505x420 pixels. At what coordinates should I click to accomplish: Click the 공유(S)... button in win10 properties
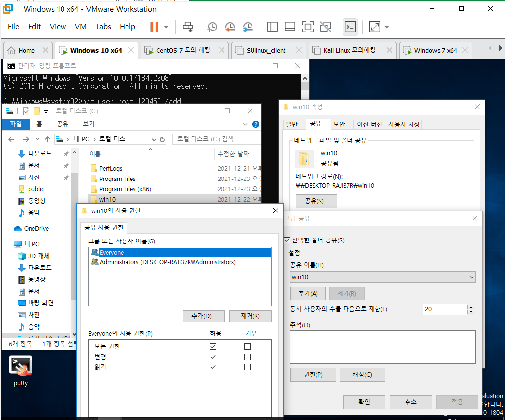tap(316, 201)
